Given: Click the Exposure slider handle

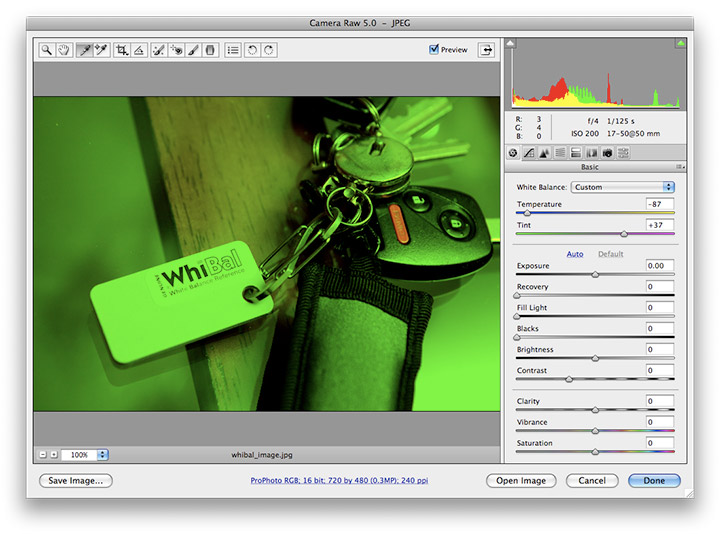Looking at the screenshot, I should pos(595,275).
